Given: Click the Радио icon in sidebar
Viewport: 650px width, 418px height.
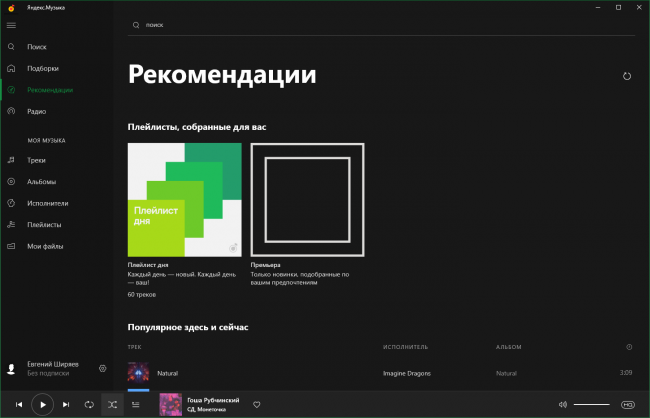Looking at the screenshot, I should pyautogui.click(x=11, y=111).
